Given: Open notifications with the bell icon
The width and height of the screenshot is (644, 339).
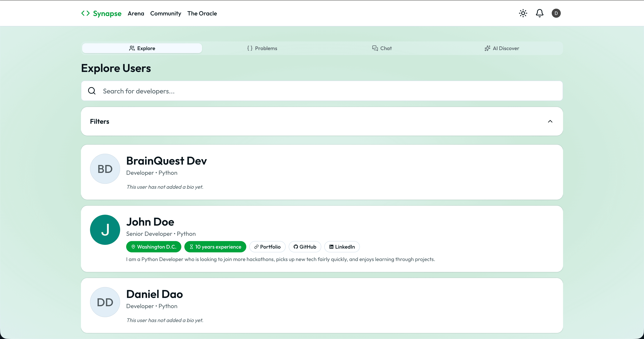Looking at the screenshot, I should 539,13.
